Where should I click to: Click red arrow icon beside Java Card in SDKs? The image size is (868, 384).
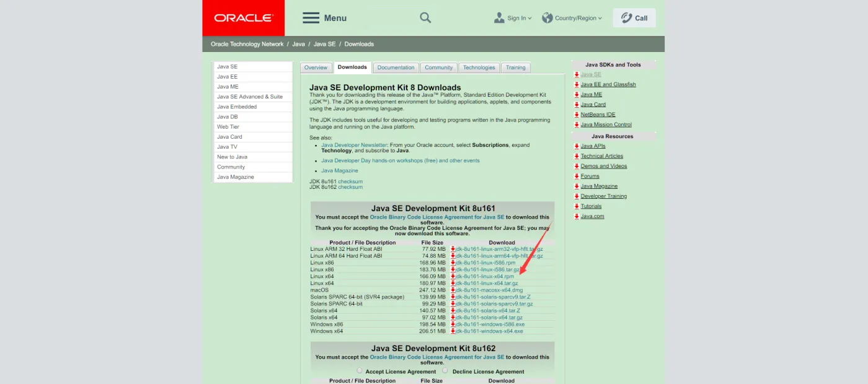[x=577, y=105]
